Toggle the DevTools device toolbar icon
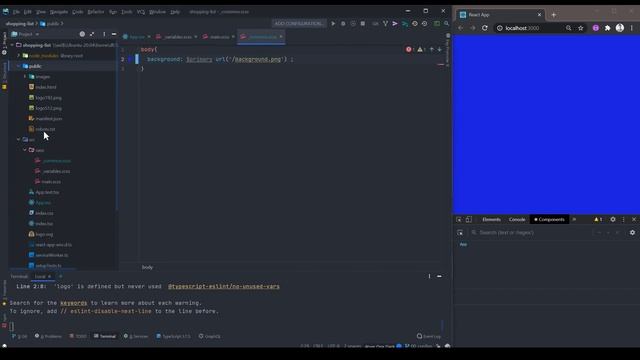The image size is (640, 360). (469, 220)
